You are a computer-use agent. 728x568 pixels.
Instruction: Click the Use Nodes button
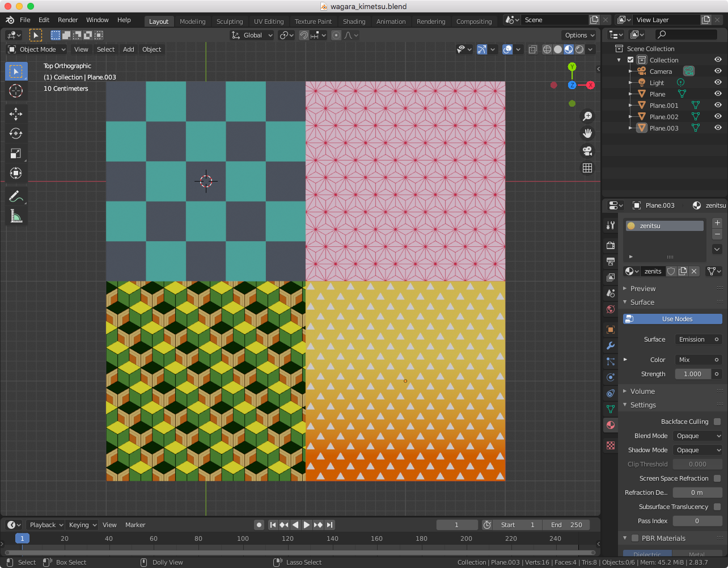672,318
